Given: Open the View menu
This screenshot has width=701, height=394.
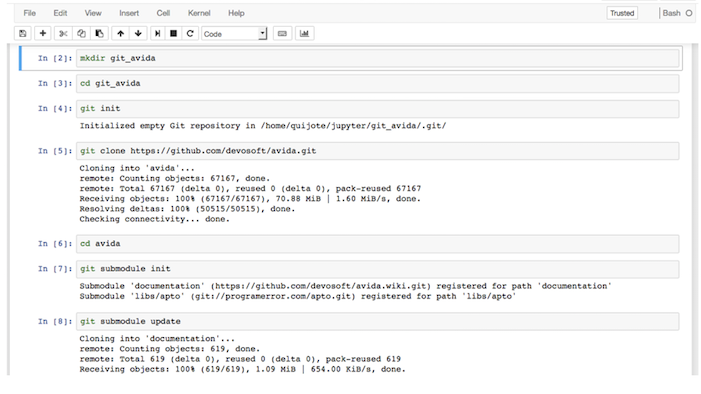Looking at the screenshot, I should point(93,13).
